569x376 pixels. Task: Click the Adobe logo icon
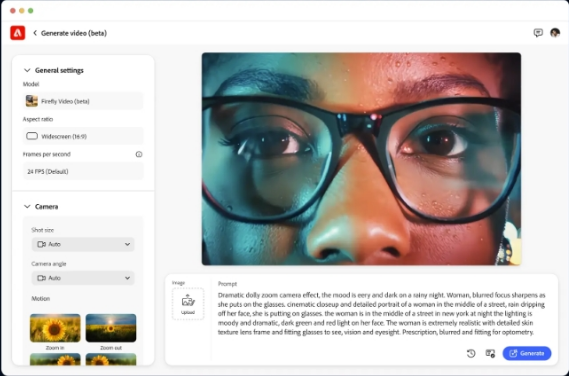tap(17, 33)
